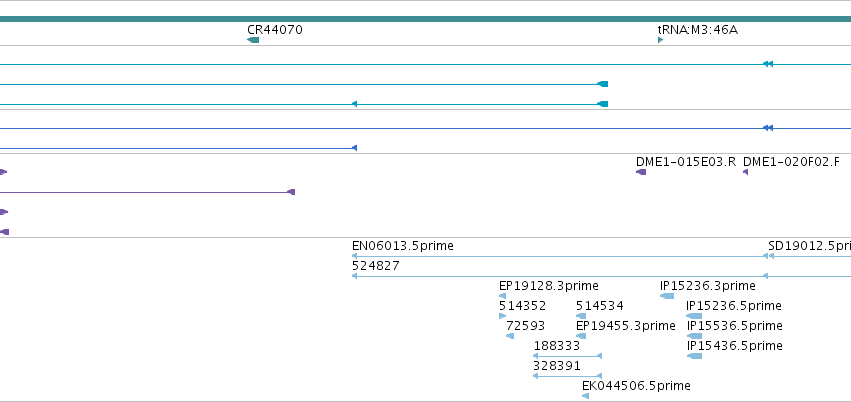Select the IP15536.5prime feature block

[694, 336]
